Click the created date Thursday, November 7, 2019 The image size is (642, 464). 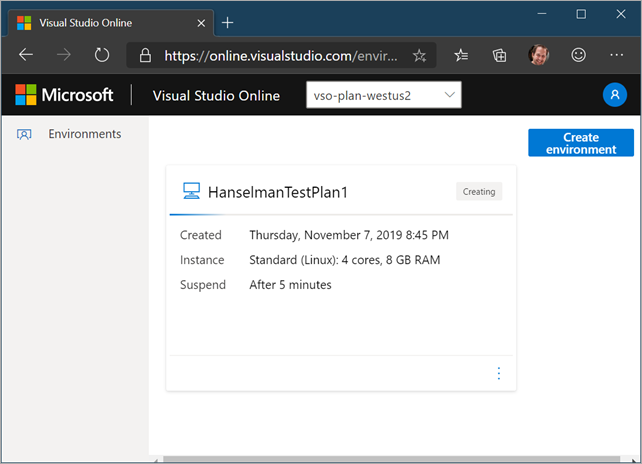tap(349, 235)
